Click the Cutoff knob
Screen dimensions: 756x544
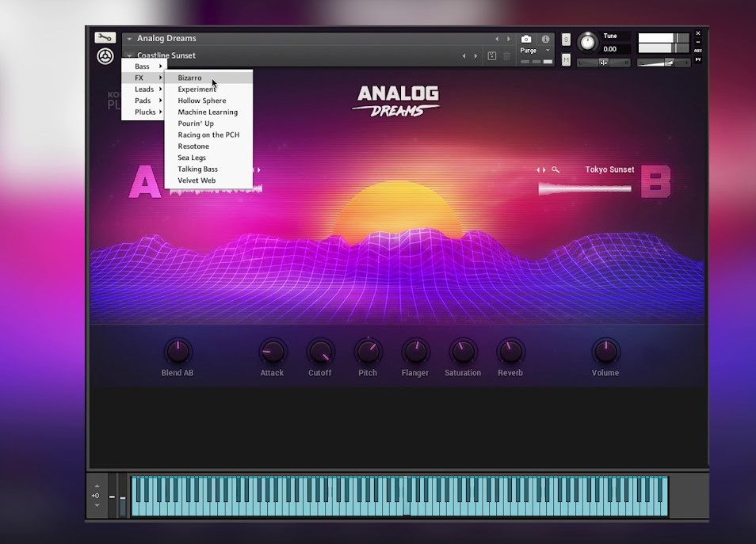click(320, 352)
